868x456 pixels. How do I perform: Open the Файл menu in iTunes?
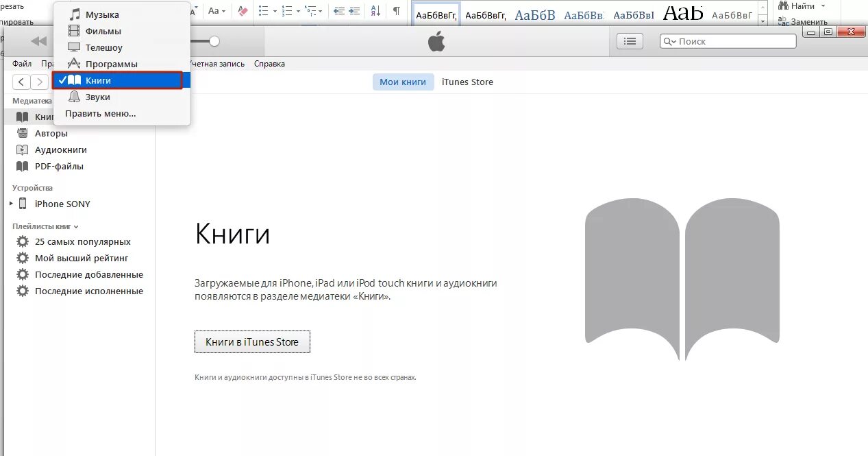(x=22, y=64)
